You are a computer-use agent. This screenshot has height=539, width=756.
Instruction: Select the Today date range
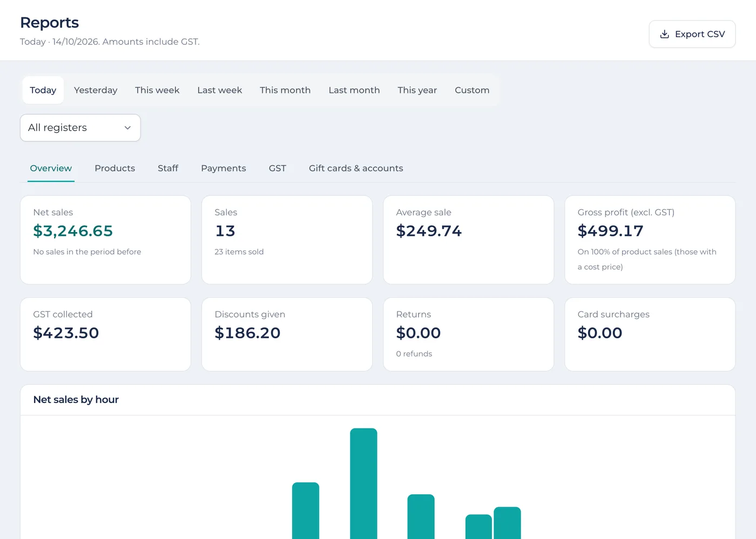43,90
